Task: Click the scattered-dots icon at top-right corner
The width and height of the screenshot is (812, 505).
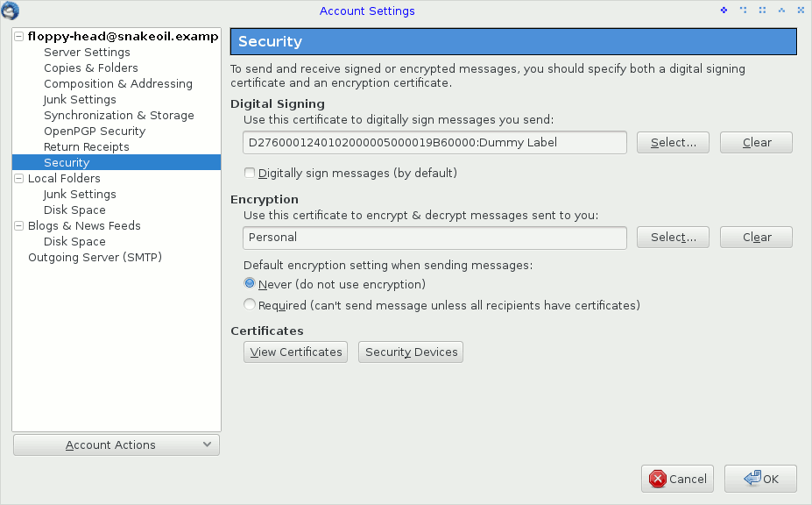Action: (x=800, y=10)
